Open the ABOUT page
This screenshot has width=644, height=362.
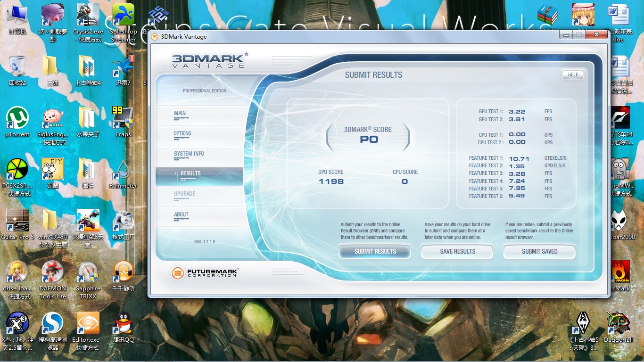pos(181,214)
